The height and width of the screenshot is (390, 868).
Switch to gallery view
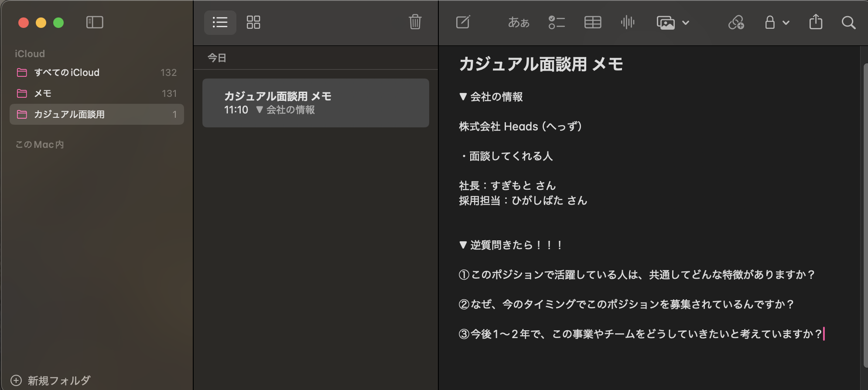click(253, 22)
